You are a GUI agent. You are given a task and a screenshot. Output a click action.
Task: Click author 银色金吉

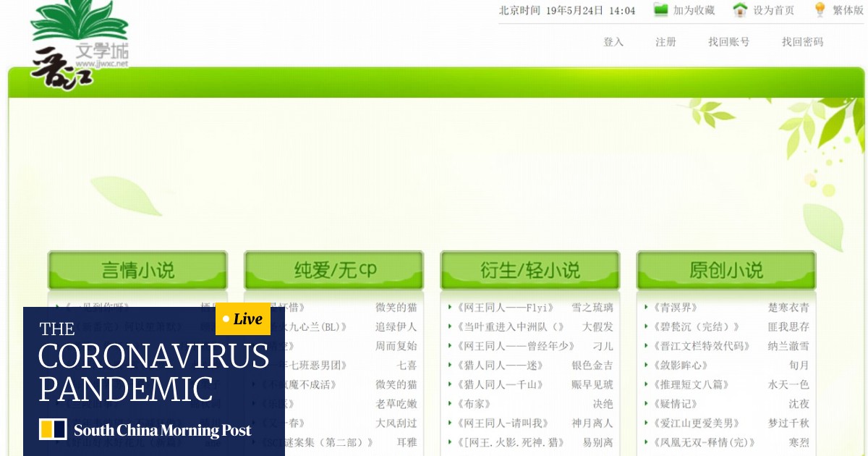(x=592, y=366)
